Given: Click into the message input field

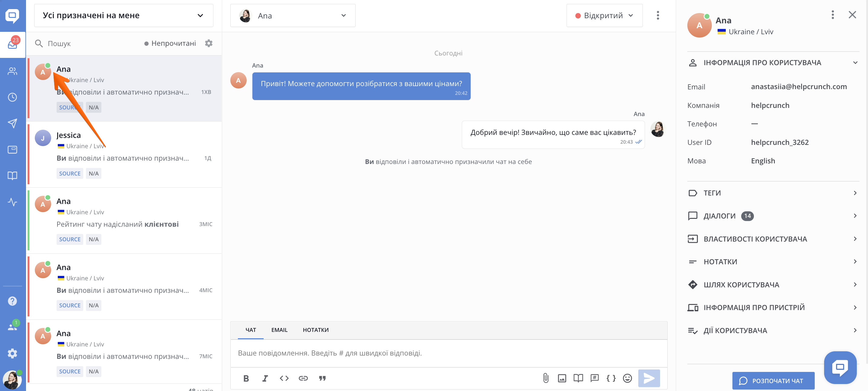Looking at the screenshot, I should tap(448, 353).
